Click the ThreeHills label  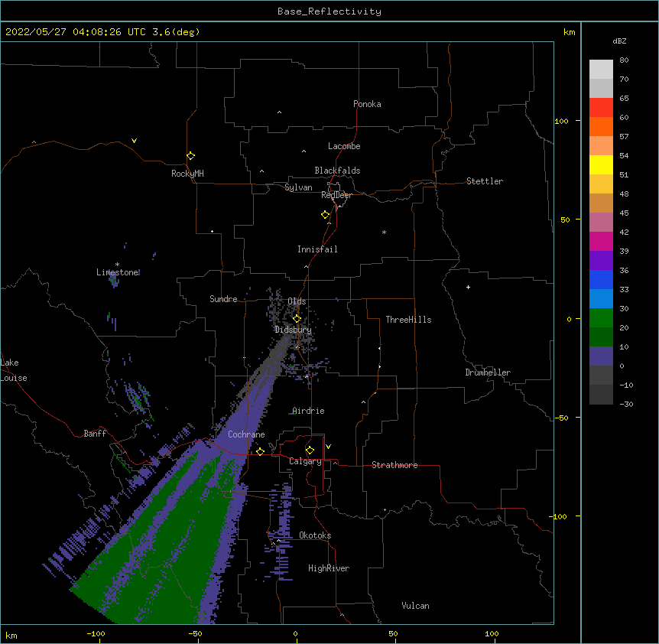(408, 320)
